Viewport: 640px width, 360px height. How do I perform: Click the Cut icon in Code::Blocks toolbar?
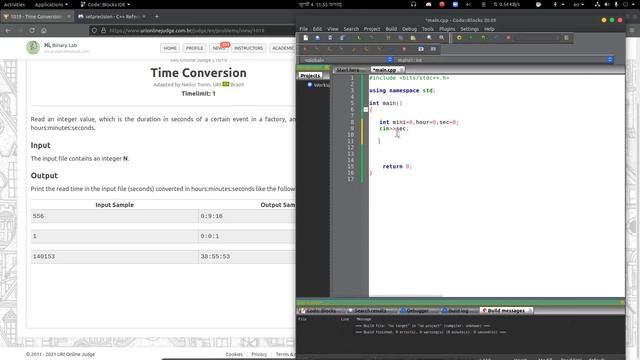click(x=388, y=38)
